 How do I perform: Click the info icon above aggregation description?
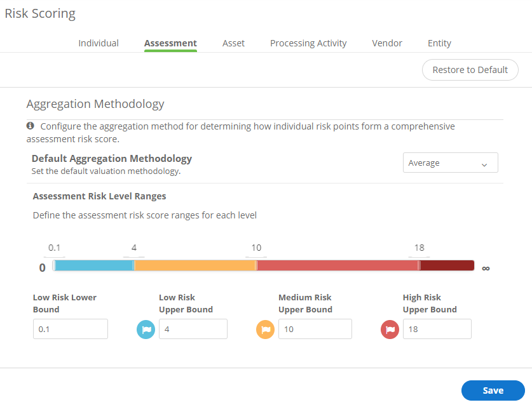point(31,126)
